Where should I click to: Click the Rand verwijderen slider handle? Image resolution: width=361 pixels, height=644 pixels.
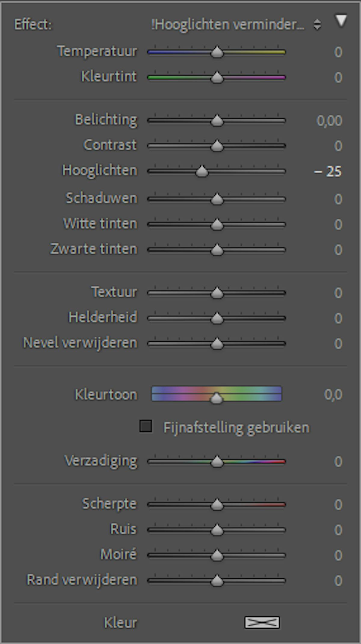pyautogui.click(x=217, y=581)
